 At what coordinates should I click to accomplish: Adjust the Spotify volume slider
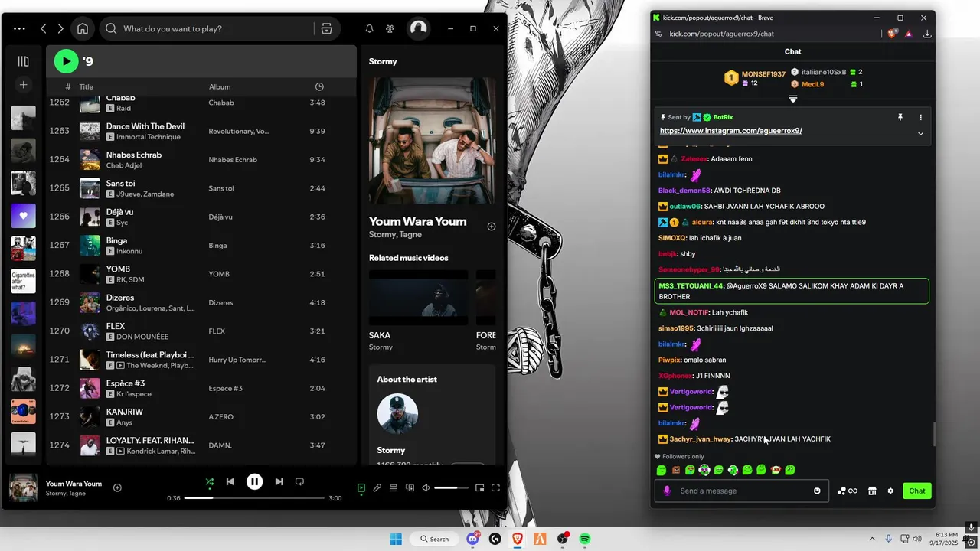click(451, 487)
